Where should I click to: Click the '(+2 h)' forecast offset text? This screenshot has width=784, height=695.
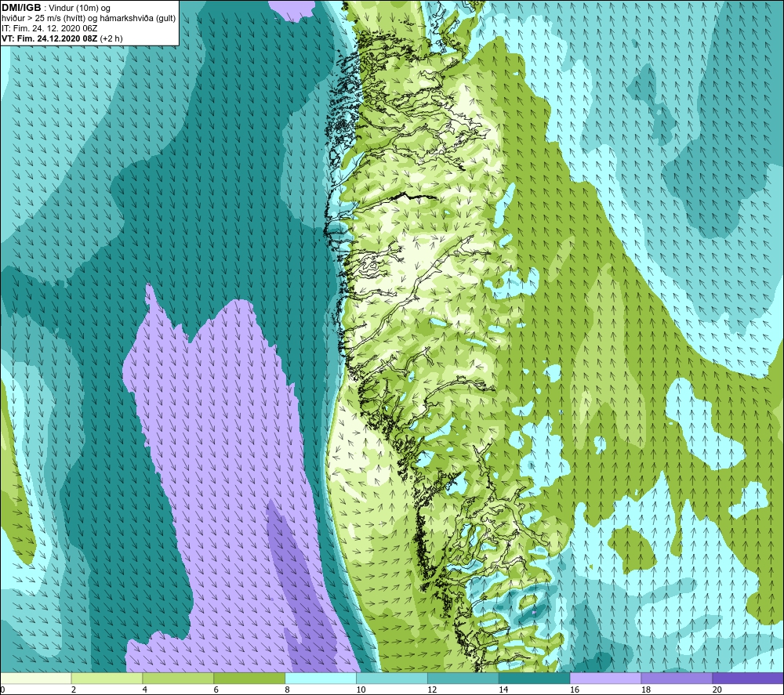click(x=111, y=38)
